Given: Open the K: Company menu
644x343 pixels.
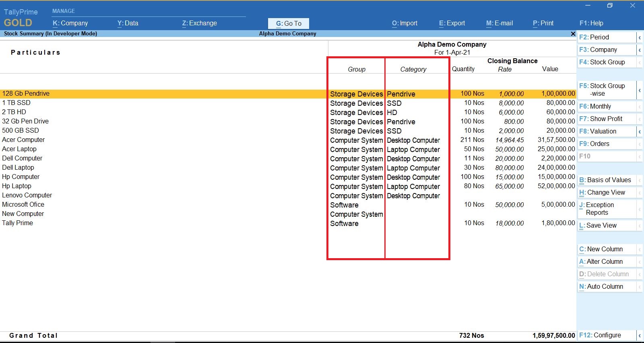Looking at the screenshot, I should tap(70, 23).
